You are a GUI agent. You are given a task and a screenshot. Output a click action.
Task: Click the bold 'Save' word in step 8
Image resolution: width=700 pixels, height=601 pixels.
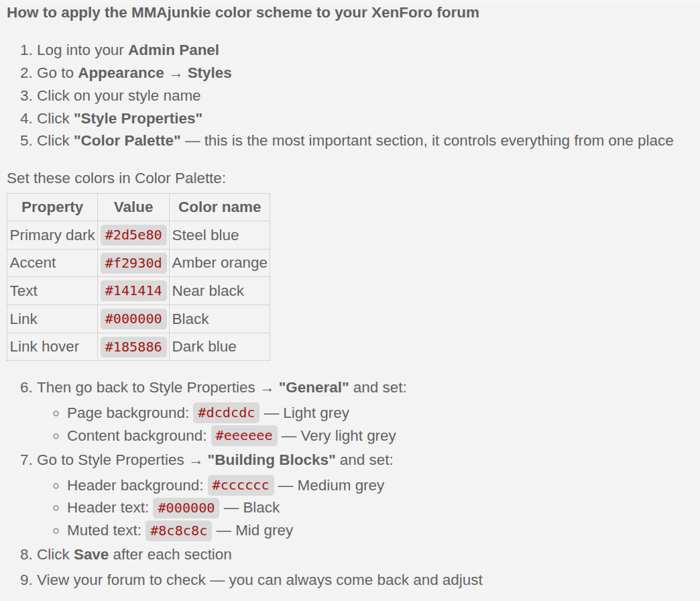91,555
